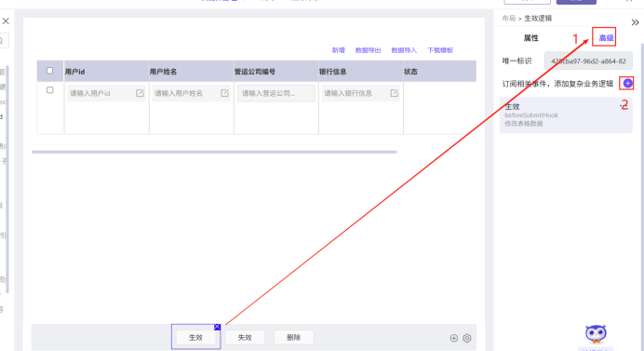The width and height of the screenshot is (644, 351).
Task: Click the left sidebar vertical scrollbar
Action: [7, 179]
